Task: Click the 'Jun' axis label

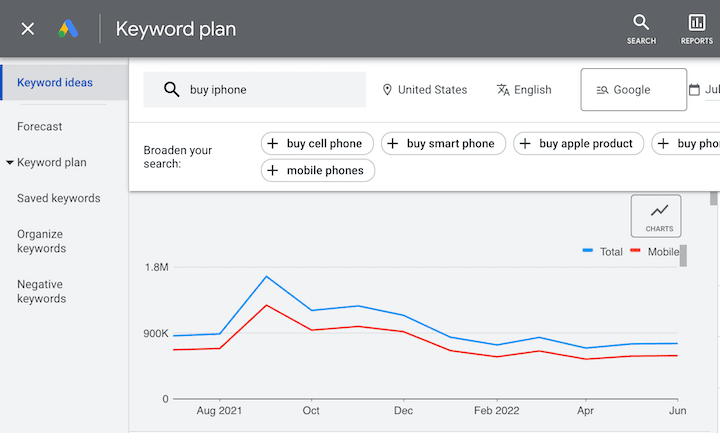Action: 678,411
